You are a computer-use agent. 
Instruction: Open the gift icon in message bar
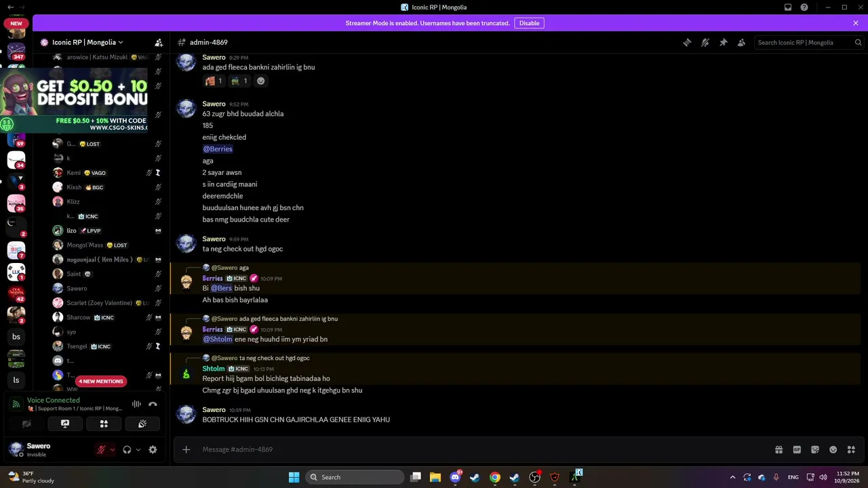779,449
